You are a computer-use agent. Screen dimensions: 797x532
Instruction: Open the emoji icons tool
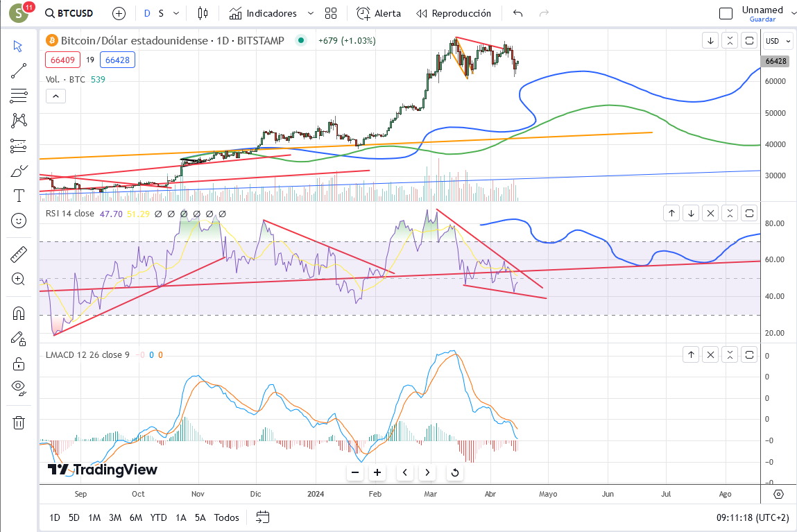(x=18, y=221)
